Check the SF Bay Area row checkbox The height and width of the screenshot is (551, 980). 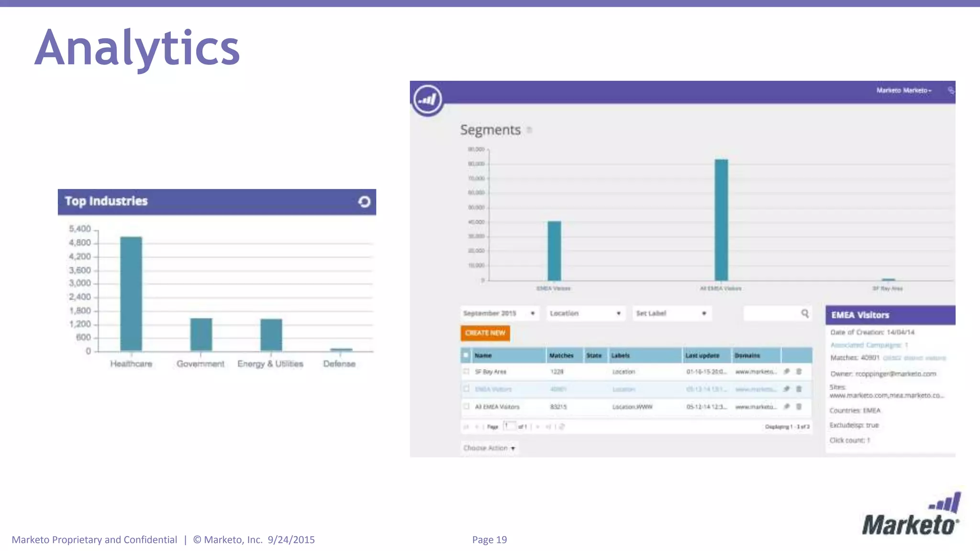click(466, 371)
